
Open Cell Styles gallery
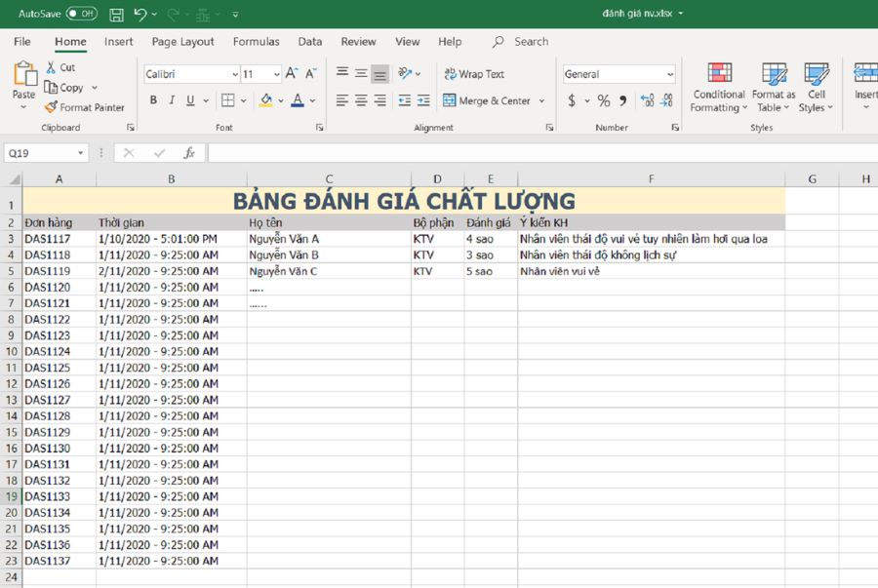coord(816,88)
